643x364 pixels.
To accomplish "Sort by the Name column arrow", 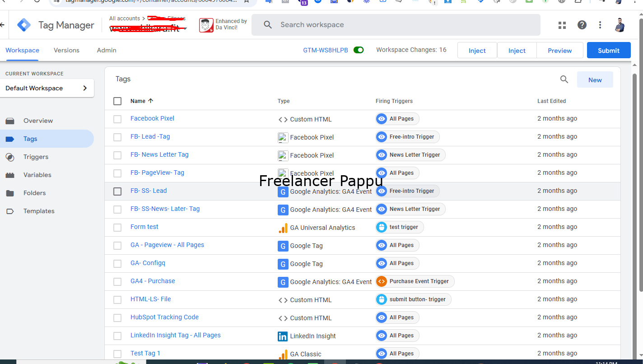I will (151, 101).
